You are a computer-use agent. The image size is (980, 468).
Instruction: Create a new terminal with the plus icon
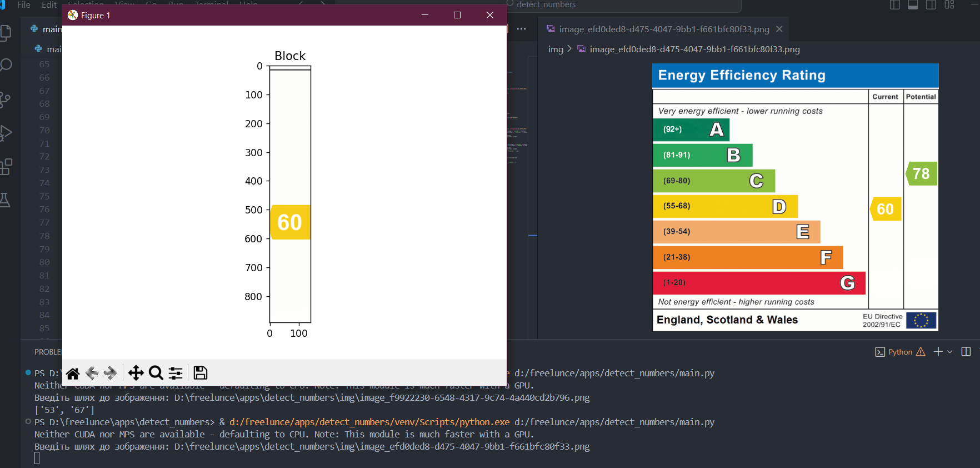tap(938, 352)
